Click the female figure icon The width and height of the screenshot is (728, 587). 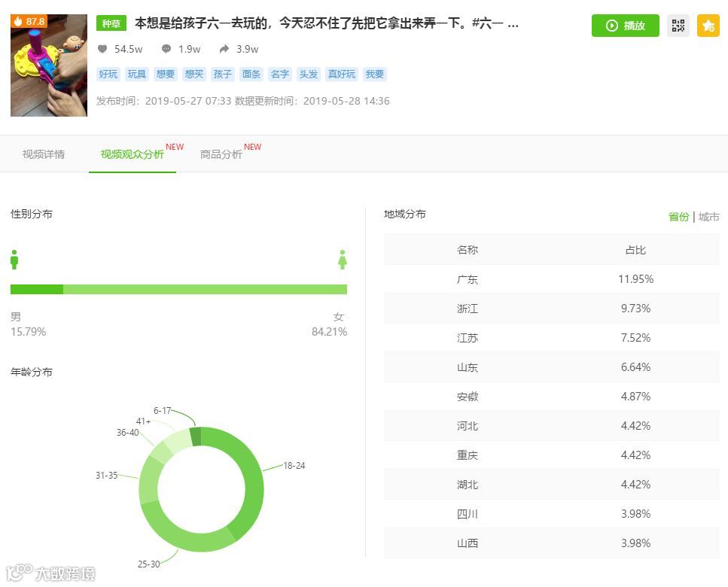(x=343, y=260)
